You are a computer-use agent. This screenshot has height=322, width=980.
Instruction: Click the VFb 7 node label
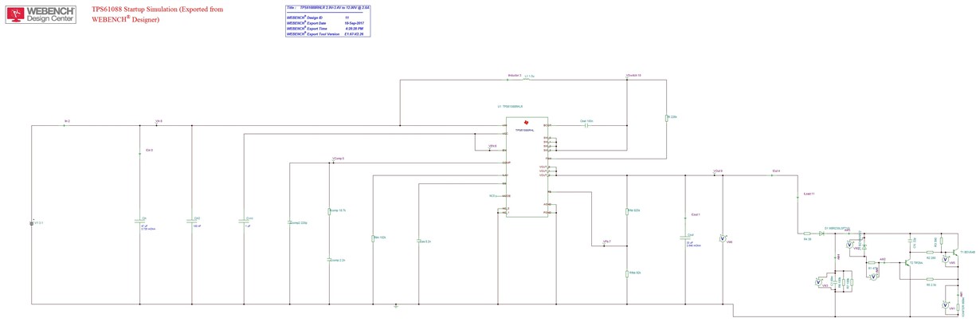pos(606,240)
